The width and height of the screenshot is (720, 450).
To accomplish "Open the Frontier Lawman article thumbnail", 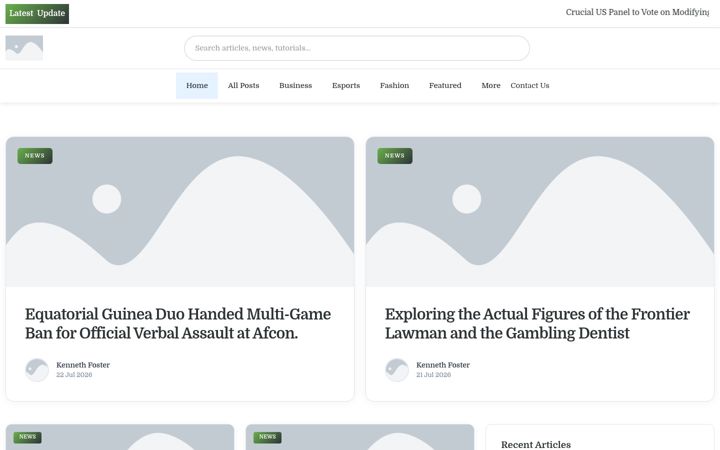I will (540, 212).
